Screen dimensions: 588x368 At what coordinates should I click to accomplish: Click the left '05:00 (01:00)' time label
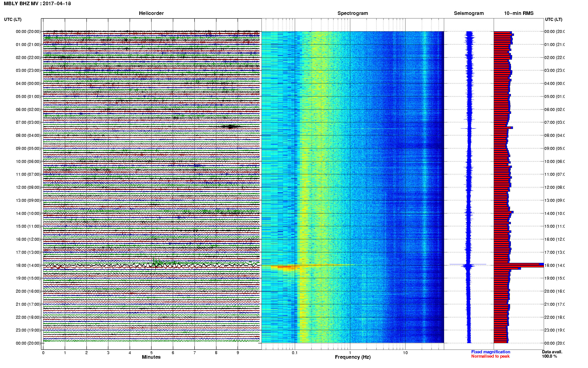pos(28,96)
